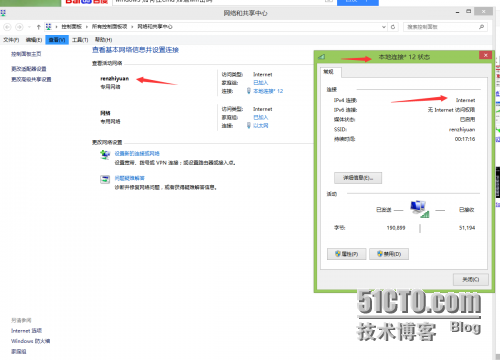Close the 本地连接* 12 状态 dialog with X
The image size is (500, 360).
click(486, 55)
